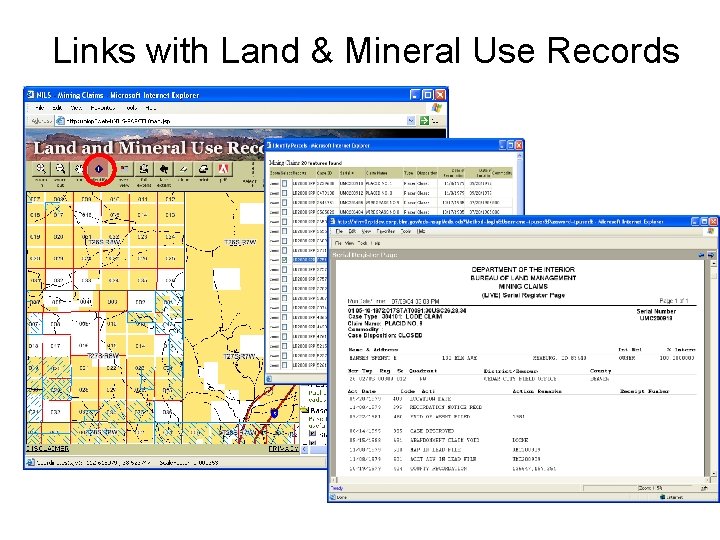Image resolution: width=720 pixels, height=540 pixels.
Task: Click the address field in NILS window
Action: pos(236,121)
